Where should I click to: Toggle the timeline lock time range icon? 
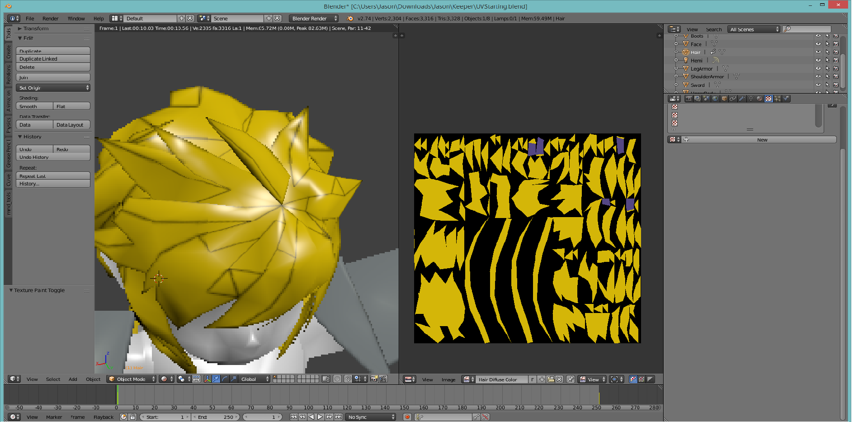[x=132, y=417]
